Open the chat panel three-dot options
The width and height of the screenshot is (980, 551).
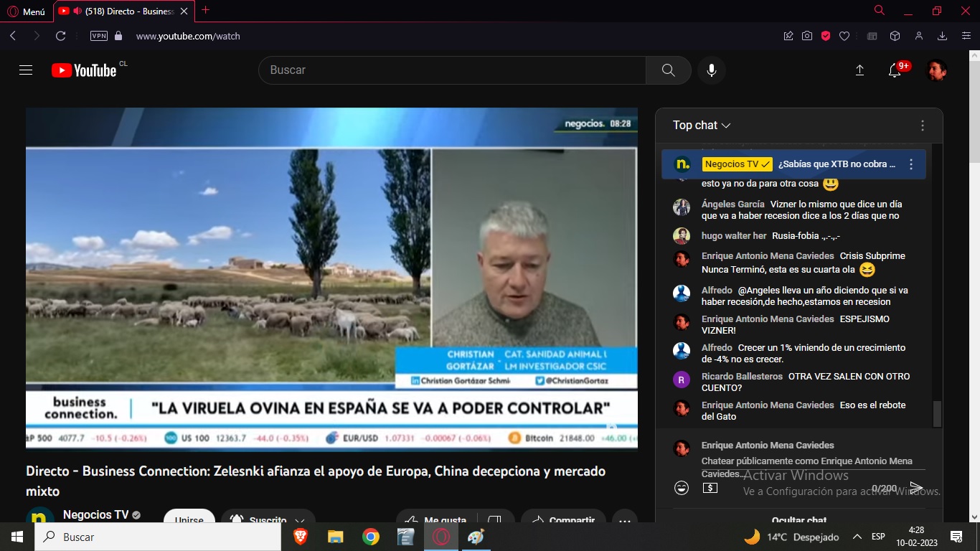(x=923, y=125)
